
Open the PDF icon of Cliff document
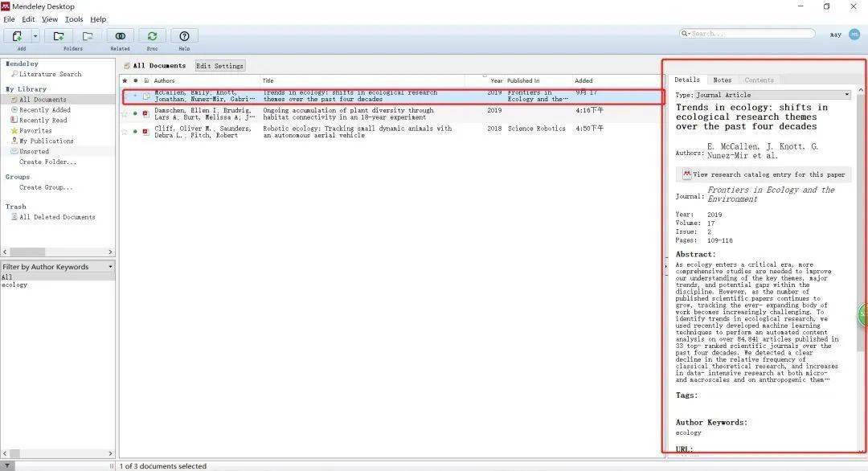pos(145,132)
